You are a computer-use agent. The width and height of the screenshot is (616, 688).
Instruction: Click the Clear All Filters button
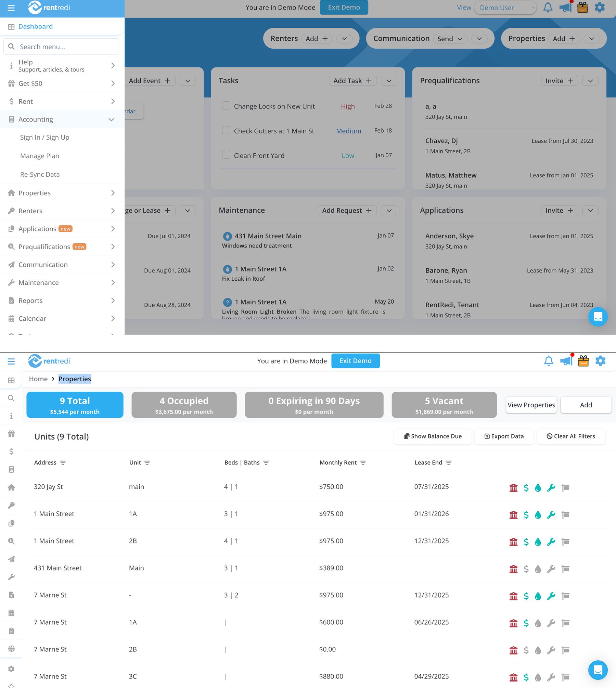click(x=571, y=436)
